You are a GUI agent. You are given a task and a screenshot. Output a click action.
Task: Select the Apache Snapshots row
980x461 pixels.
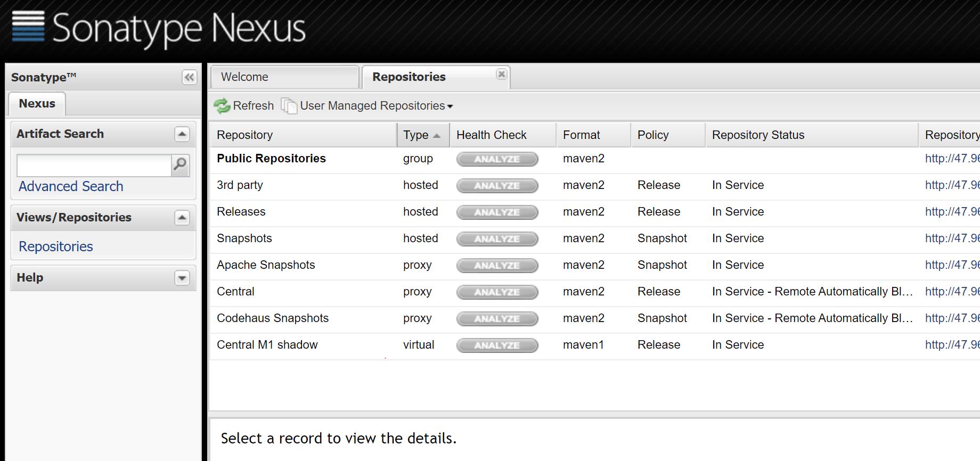[595, 266]
